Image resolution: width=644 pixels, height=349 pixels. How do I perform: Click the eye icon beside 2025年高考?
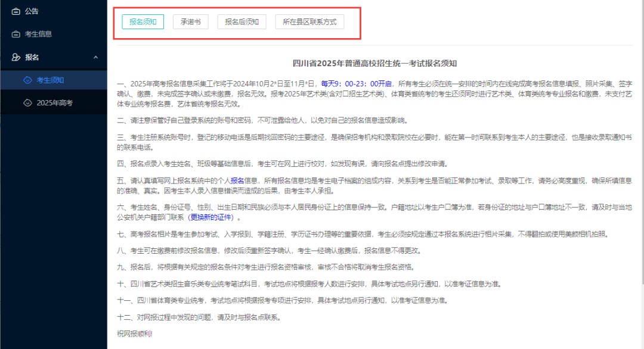click(x=27, y=103)
